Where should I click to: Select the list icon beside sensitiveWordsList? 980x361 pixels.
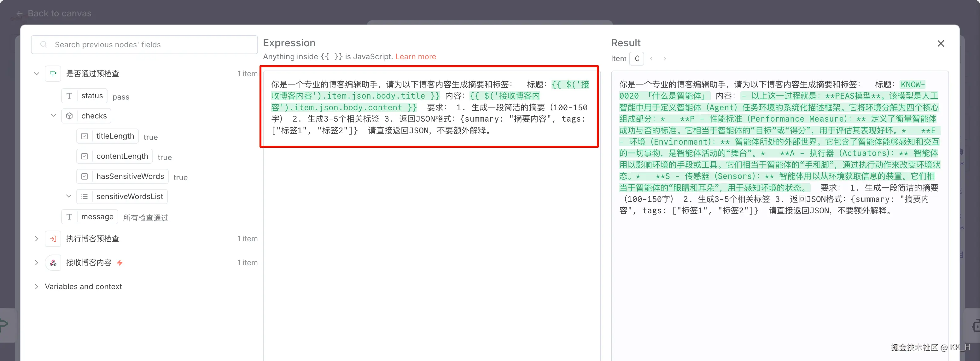pyautogui.click(x=85, y=197)
